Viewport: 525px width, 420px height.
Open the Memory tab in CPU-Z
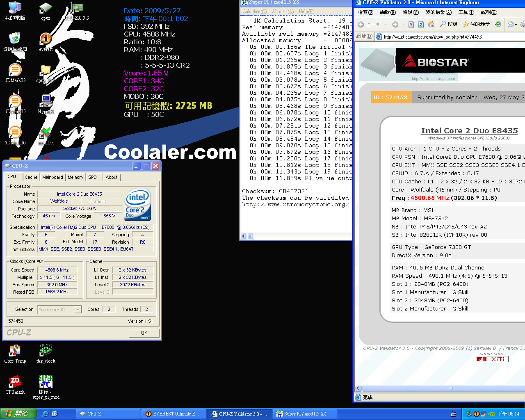pyautogui.click(x=75, y=177)
